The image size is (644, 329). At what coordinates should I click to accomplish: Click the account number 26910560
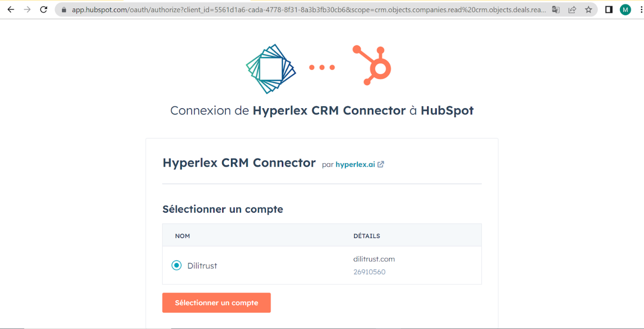(x=370, y=272)
